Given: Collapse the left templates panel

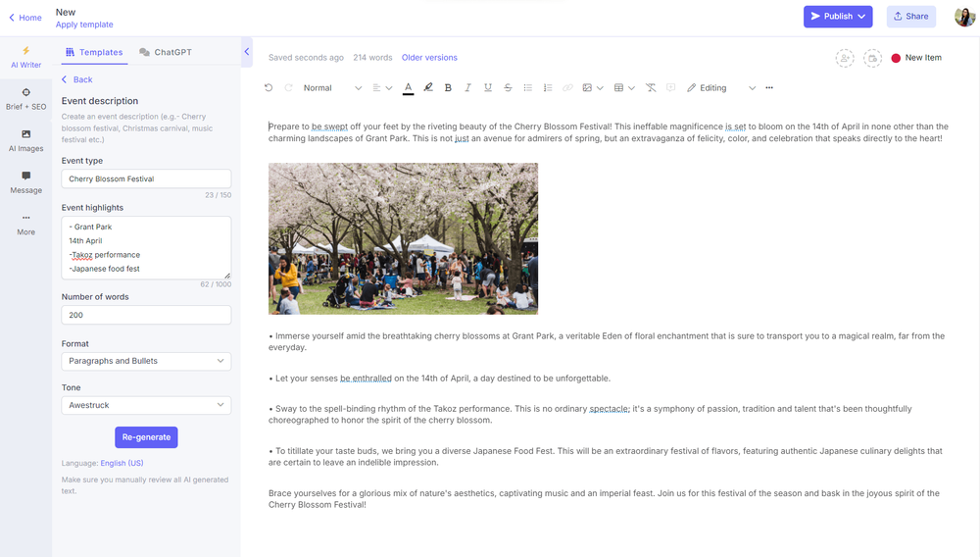Looking at the screenshot, I should coord(246,52).
